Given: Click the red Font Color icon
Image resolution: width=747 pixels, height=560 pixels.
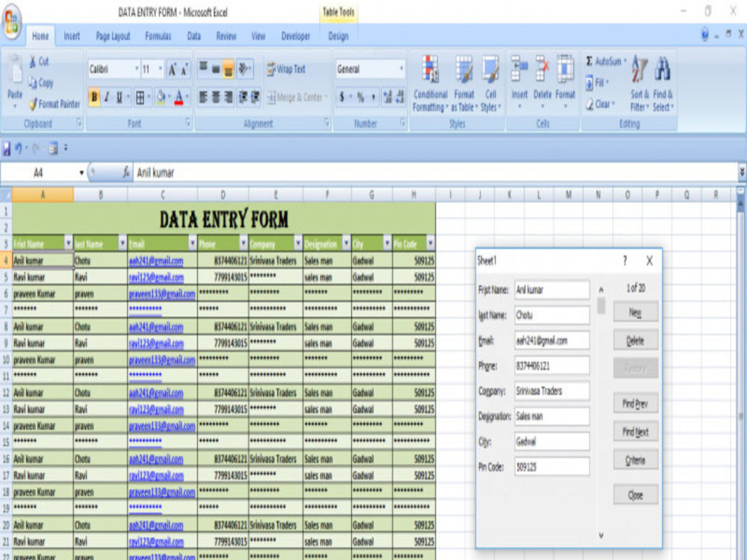Looking at the screenshot, I should (179, 97).
